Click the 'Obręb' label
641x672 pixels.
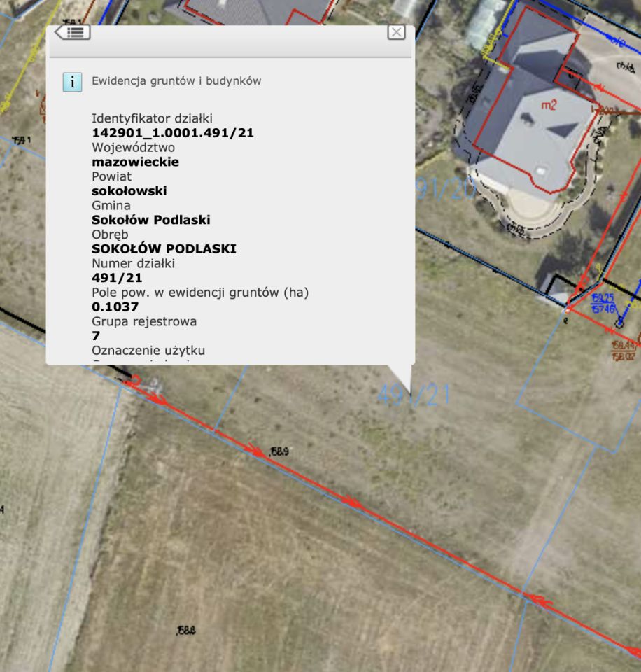[x=110, y=235]
